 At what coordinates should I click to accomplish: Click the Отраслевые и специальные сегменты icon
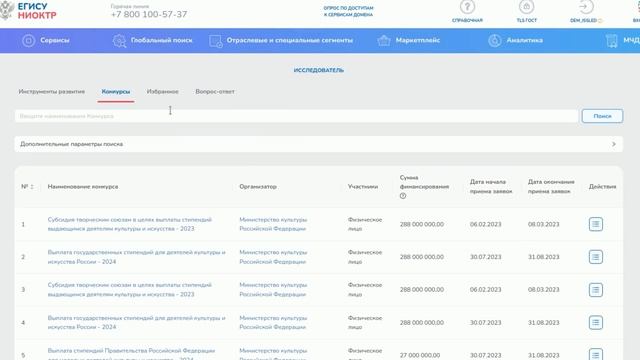pyautogui.click(x=216, y=41)
